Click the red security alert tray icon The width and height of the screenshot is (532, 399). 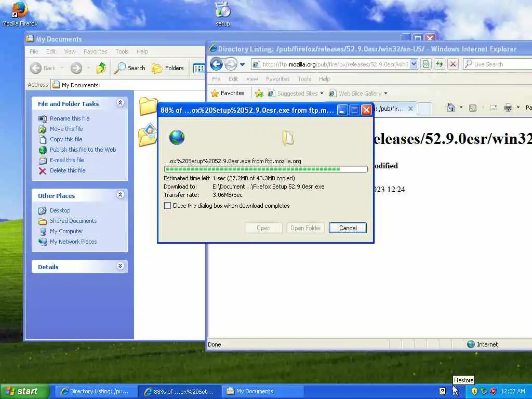click(494, 391)
